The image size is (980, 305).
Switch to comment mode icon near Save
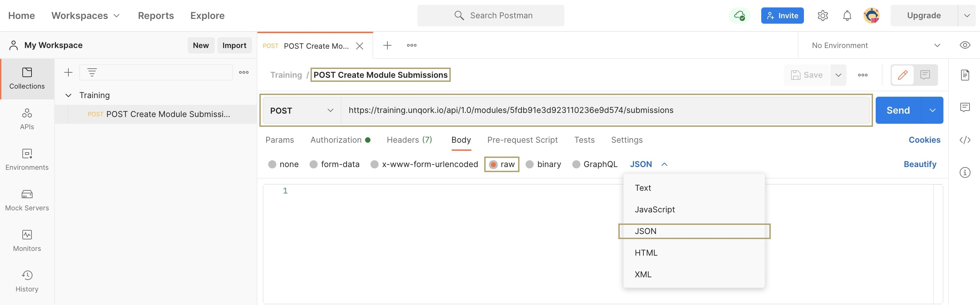(x=925, y=75)
